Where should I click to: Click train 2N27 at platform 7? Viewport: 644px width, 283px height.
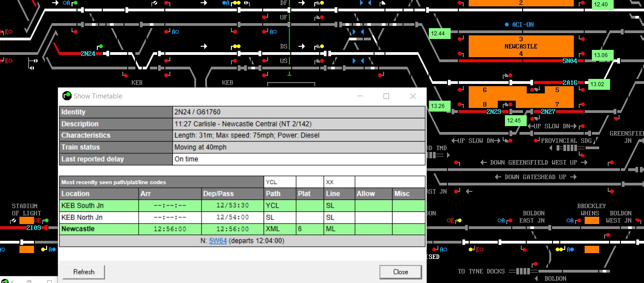pyautogui.click(x=548, y=112)
